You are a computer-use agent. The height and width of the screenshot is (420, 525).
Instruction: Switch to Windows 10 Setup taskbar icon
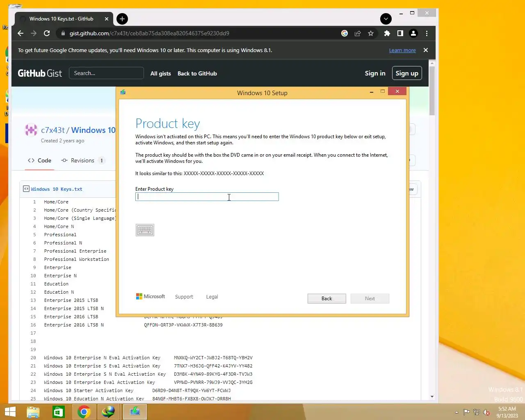click(135, 412)
